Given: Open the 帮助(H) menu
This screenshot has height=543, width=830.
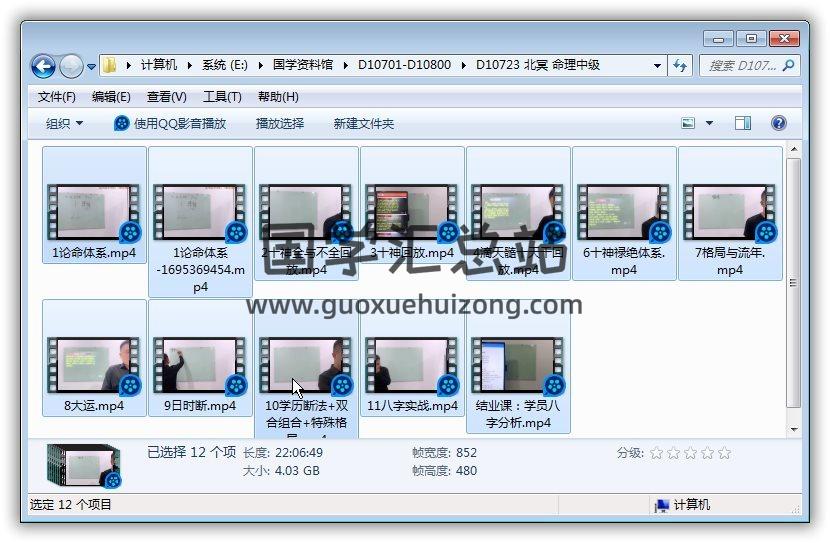Looking at the screenshot, I should [278, 97].
